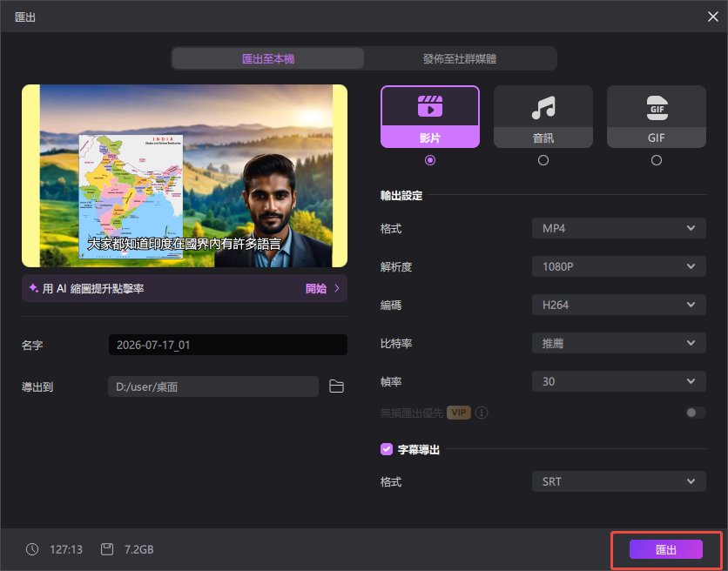Click the purple 匯出 export button
728x571 pixels.
click(x=666, y=549)
